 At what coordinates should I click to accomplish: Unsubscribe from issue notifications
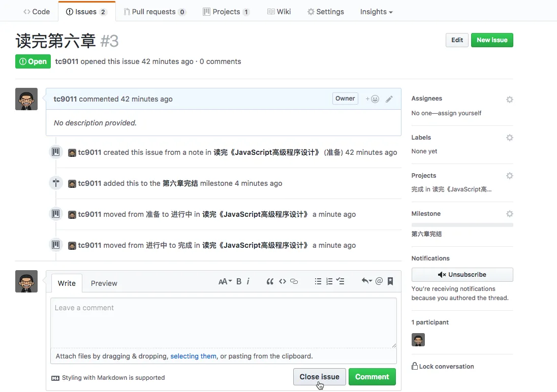(462, 275)
